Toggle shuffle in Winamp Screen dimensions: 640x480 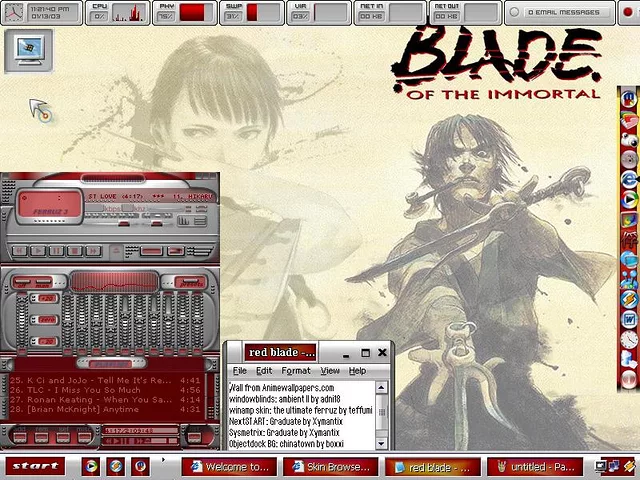tap(151, 251)
